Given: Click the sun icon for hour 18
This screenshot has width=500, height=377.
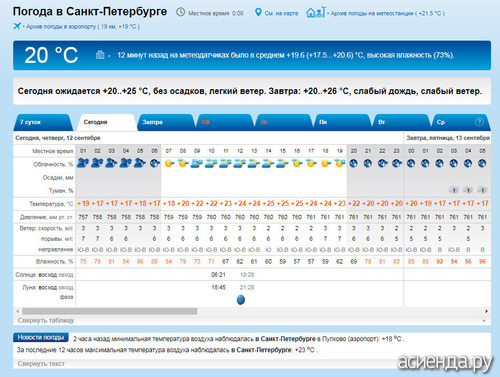Looking at the screenshot, I should point(326,163).
